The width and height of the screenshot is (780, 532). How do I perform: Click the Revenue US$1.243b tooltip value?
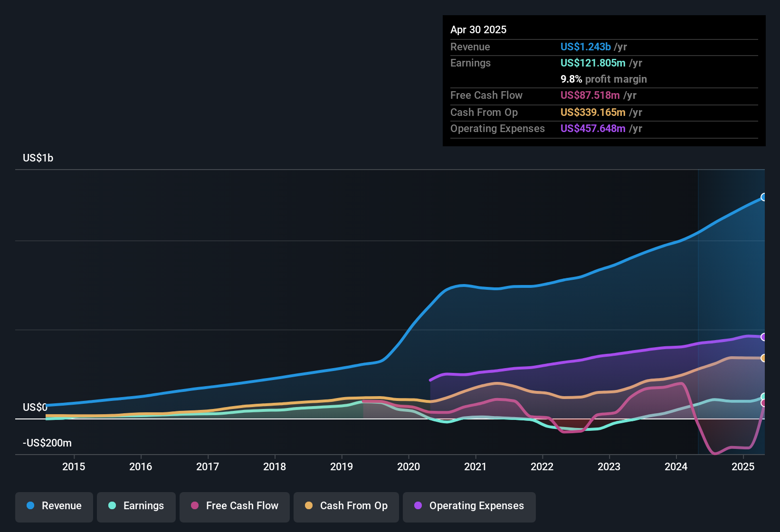(585, 47)
